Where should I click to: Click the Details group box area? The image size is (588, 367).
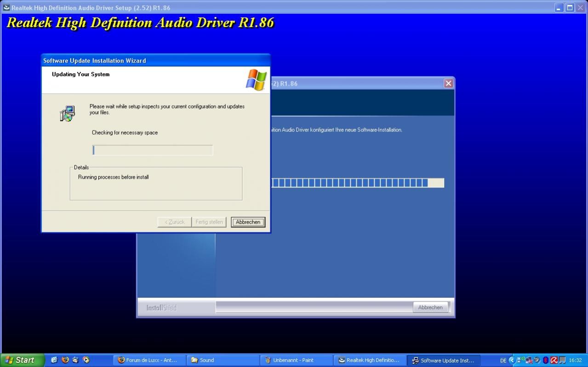coord(156,184)
